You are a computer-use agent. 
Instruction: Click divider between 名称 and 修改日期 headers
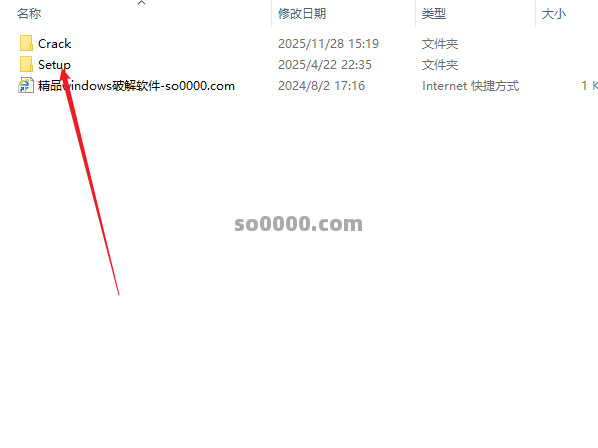point(272,14)
